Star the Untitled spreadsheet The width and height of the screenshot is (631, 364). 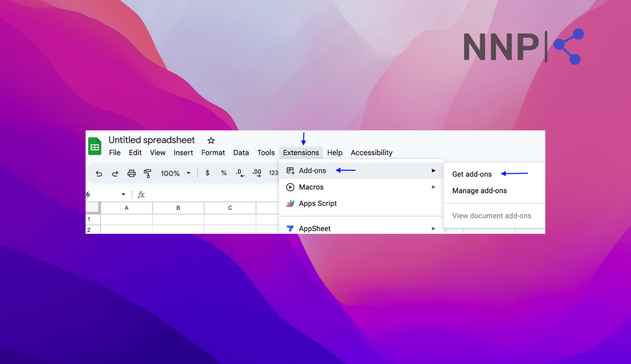tap(211, 140)
